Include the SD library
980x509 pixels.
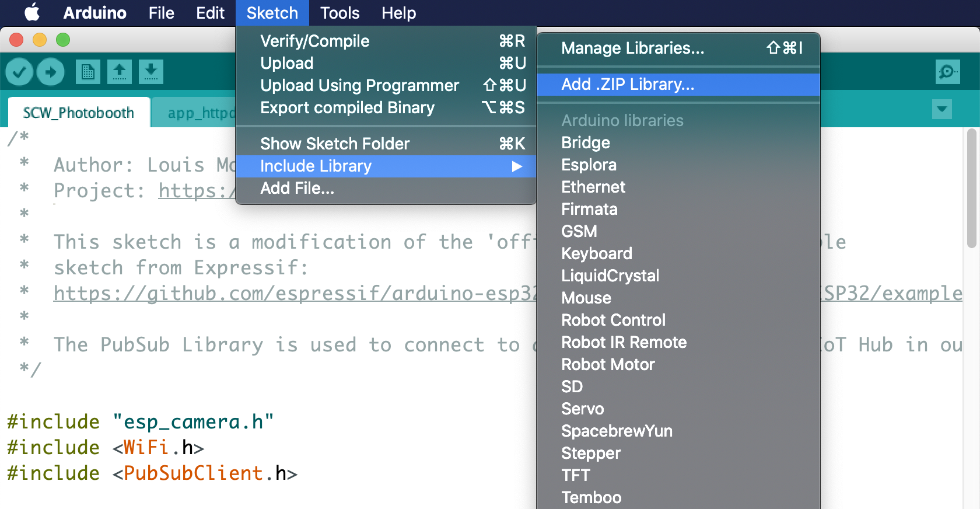coord(678,386)
